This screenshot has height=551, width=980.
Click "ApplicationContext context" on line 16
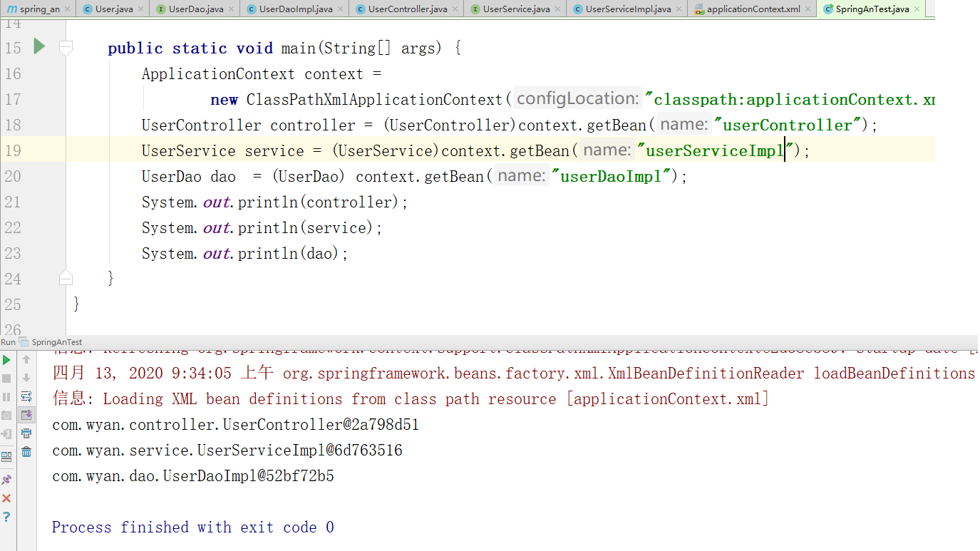point(252,74)
